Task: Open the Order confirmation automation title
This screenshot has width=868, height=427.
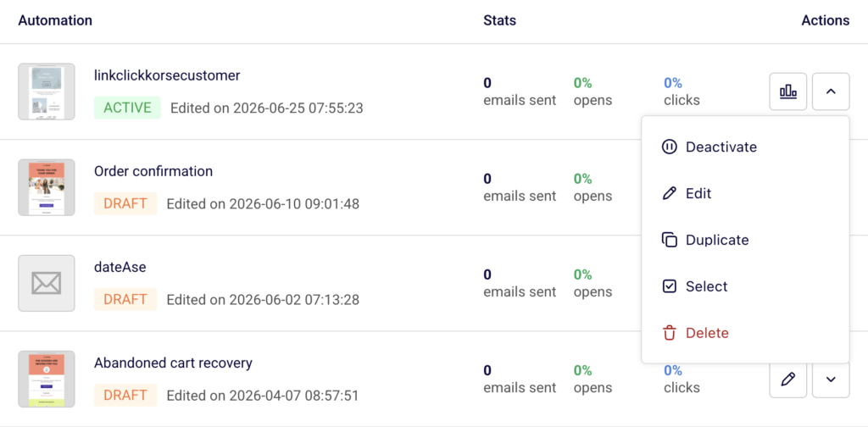Action: tap(153, 171)
